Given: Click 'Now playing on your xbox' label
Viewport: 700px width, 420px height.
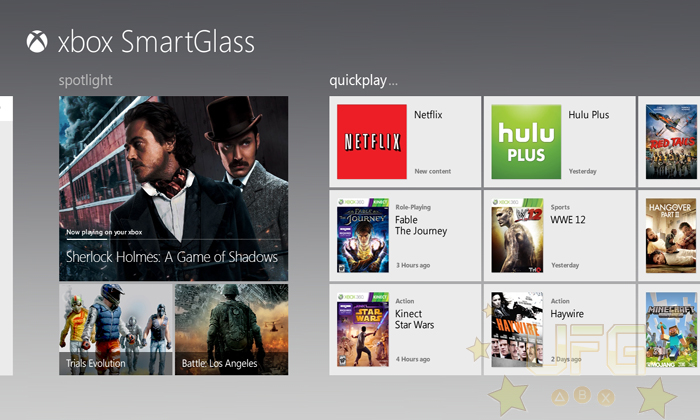Looking at the screenshot, I should [x=104, y=232].
